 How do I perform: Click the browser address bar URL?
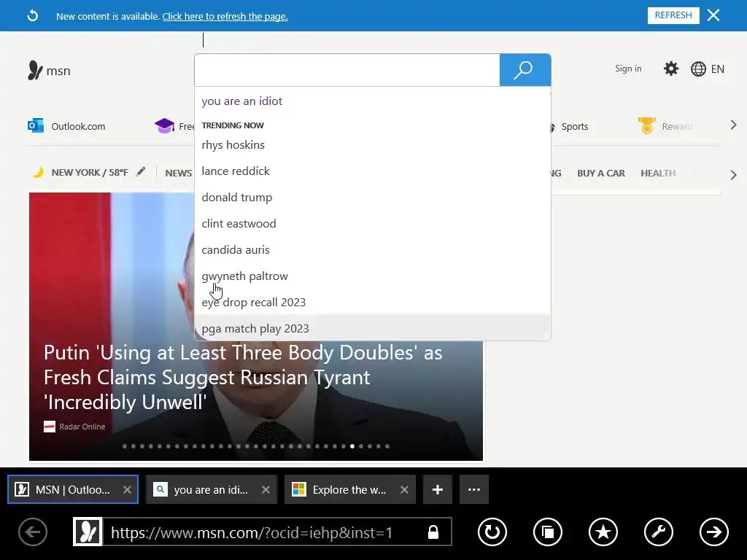click(252, 532)
